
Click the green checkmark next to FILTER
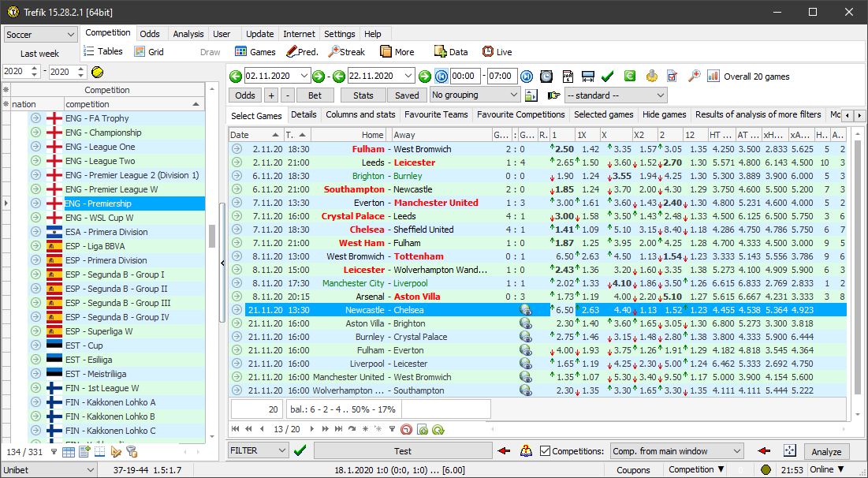click(x=300, y=451)
